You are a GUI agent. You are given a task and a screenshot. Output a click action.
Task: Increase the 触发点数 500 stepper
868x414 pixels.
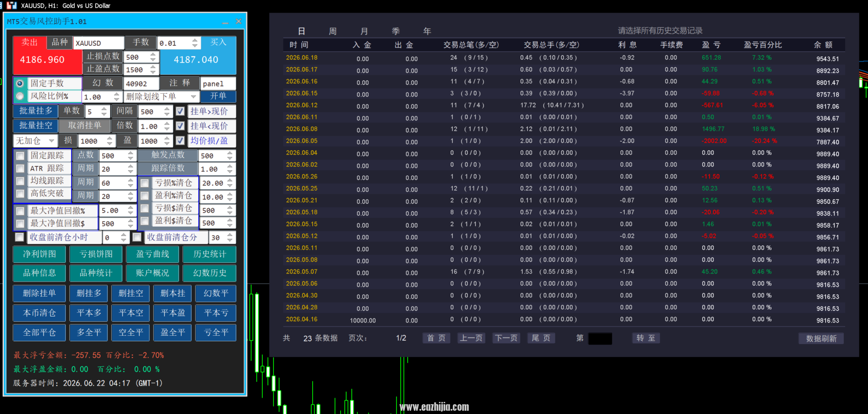point(230,153)
